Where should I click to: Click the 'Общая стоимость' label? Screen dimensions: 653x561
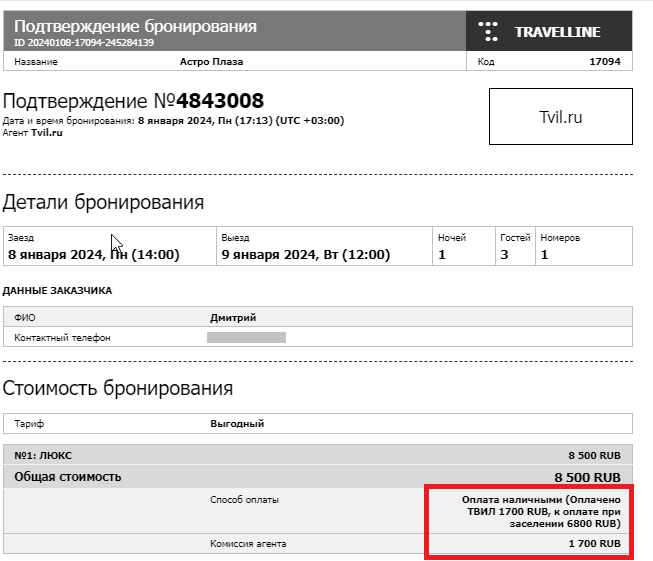(68, 477)
